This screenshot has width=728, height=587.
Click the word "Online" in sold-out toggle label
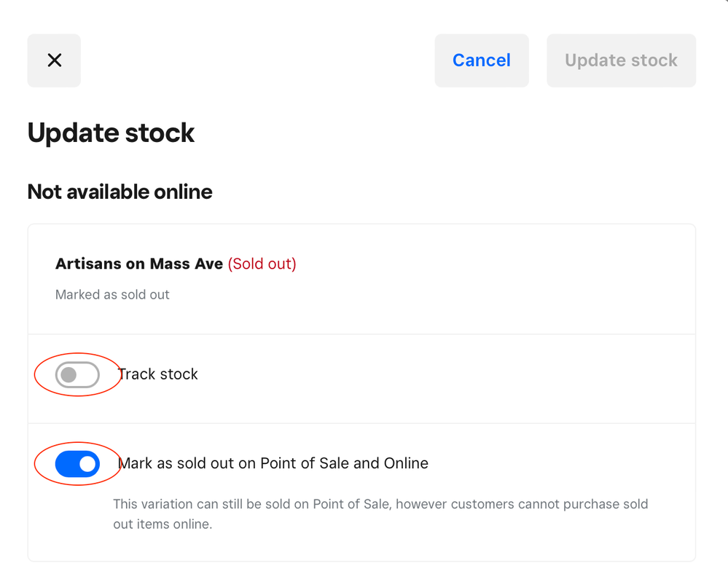click(405, 463)
